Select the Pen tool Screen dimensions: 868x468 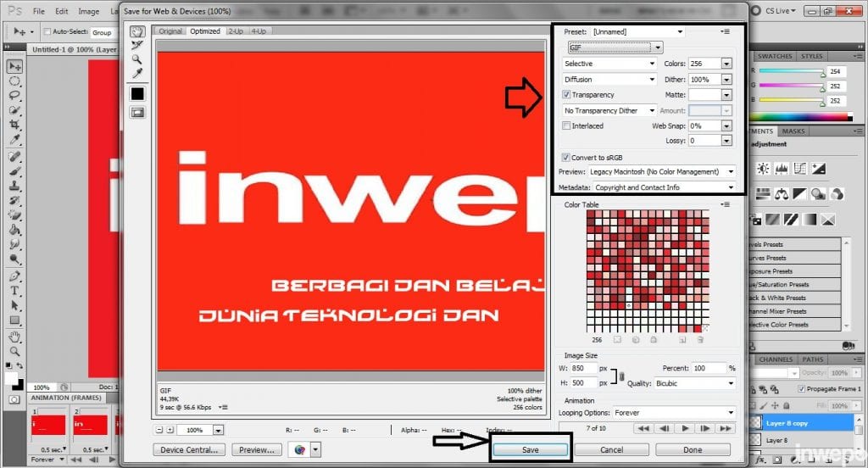tap(15, 276)
